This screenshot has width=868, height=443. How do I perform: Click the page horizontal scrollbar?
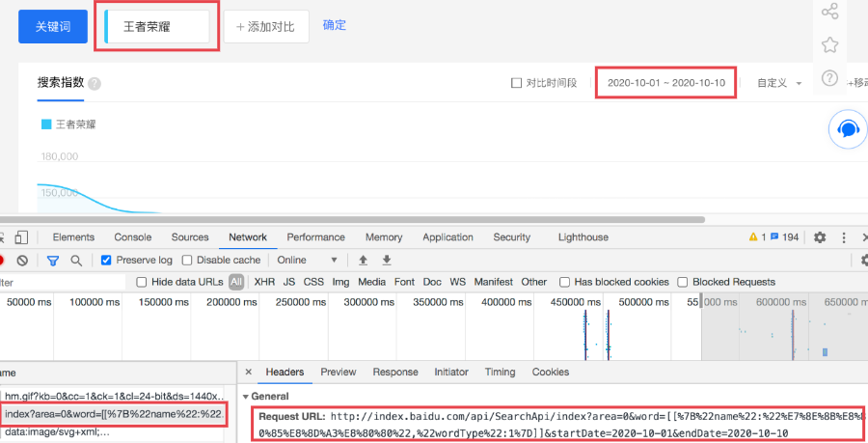(352, 220)
